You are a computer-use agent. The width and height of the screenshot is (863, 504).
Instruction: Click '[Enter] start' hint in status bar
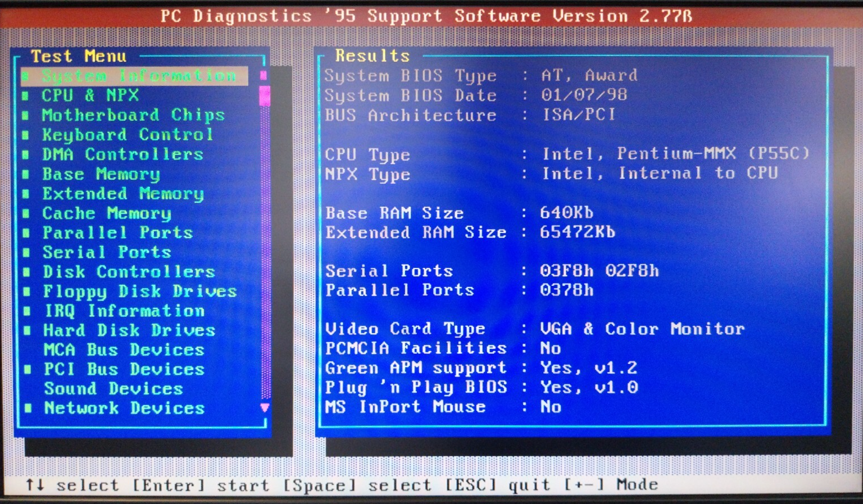(x=201, y=485)
